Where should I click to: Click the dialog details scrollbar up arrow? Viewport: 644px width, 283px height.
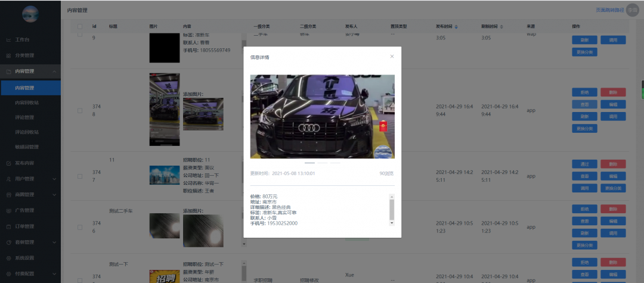[x=392, y=197]
